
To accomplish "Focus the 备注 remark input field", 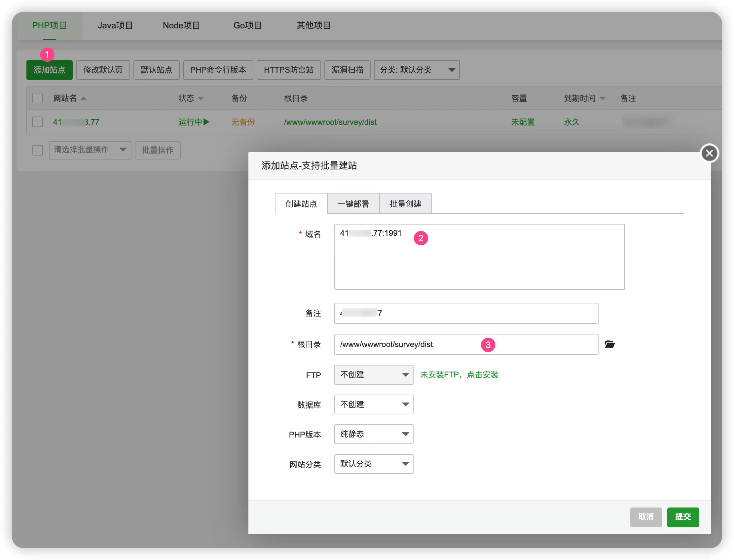I will (466, 313).
